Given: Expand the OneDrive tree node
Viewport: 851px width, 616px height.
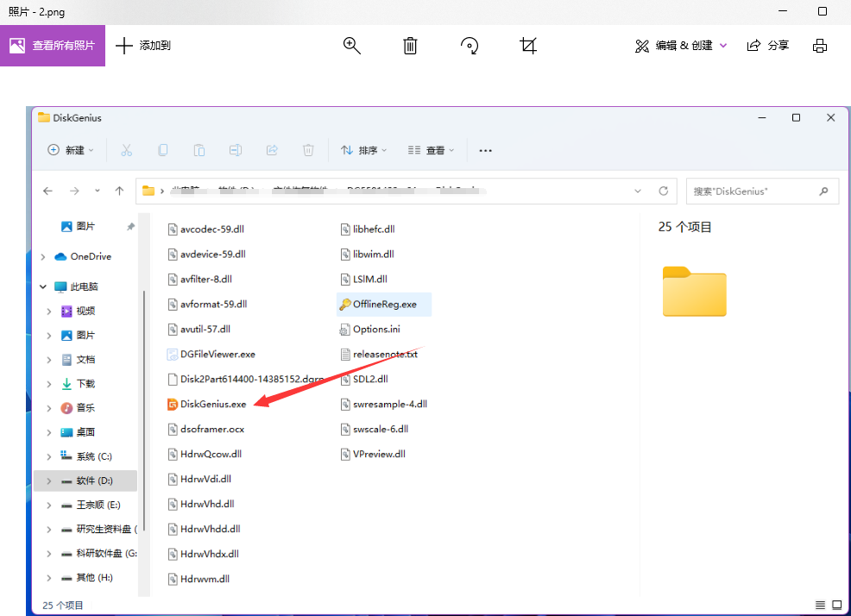Looking at the screenshot, I should coord(43,257).
